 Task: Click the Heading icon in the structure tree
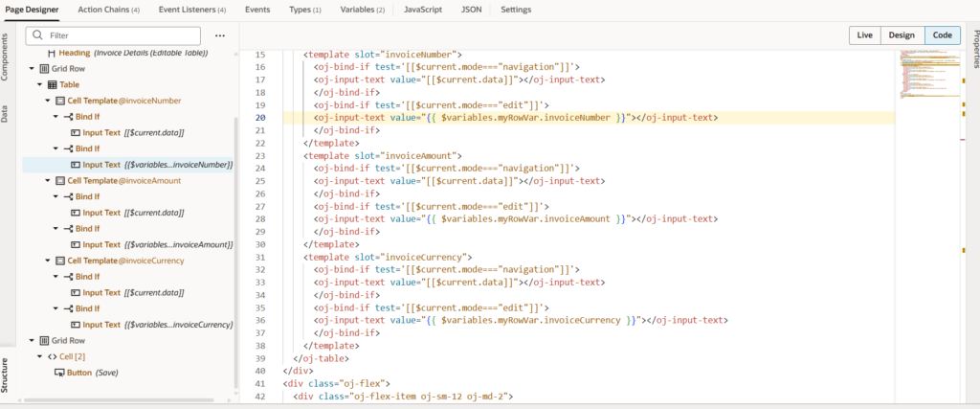coord(51,53)
